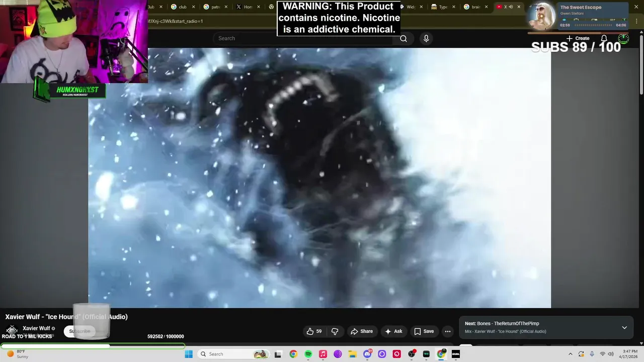Open the three-dot more actions menu
Screen dimensions: 644x362
tap(447, 331)
